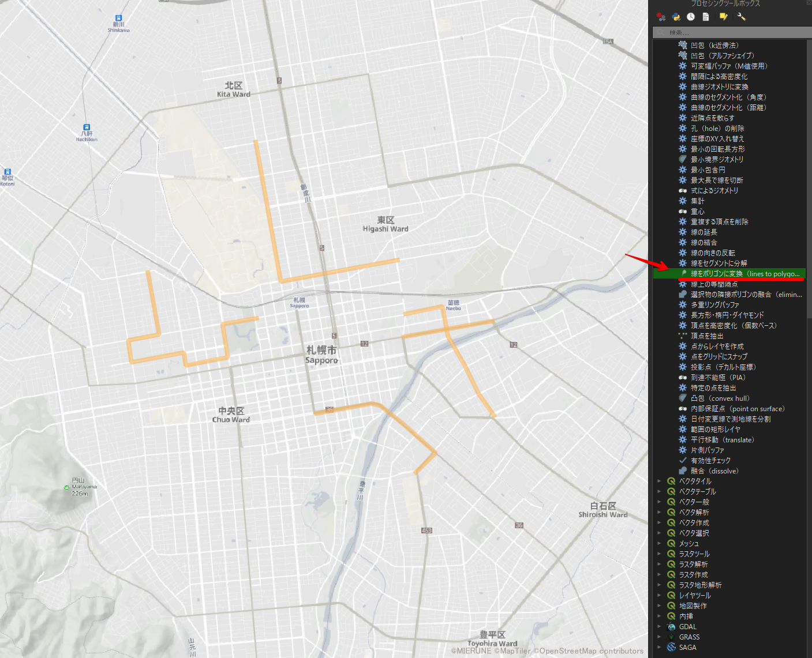Select 重複する頂点を削除 algorithm
812x658 pixels.
coord(720,221)
